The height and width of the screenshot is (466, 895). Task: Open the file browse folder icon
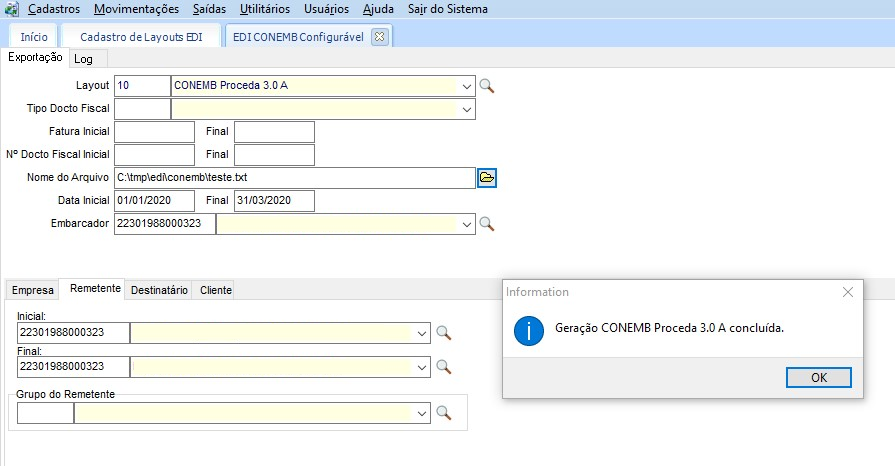(487, 177)
